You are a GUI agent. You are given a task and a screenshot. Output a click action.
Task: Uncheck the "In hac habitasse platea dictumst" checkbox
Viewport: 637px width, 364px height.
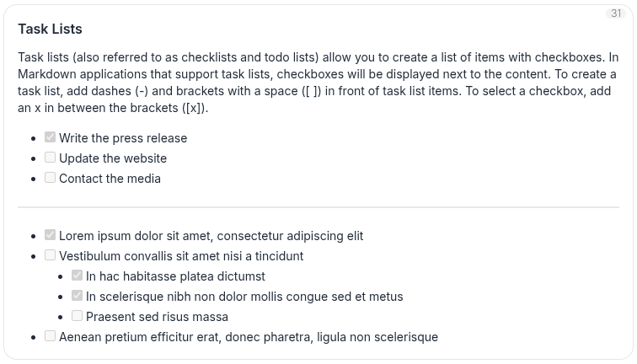click(x=78, y=276)
